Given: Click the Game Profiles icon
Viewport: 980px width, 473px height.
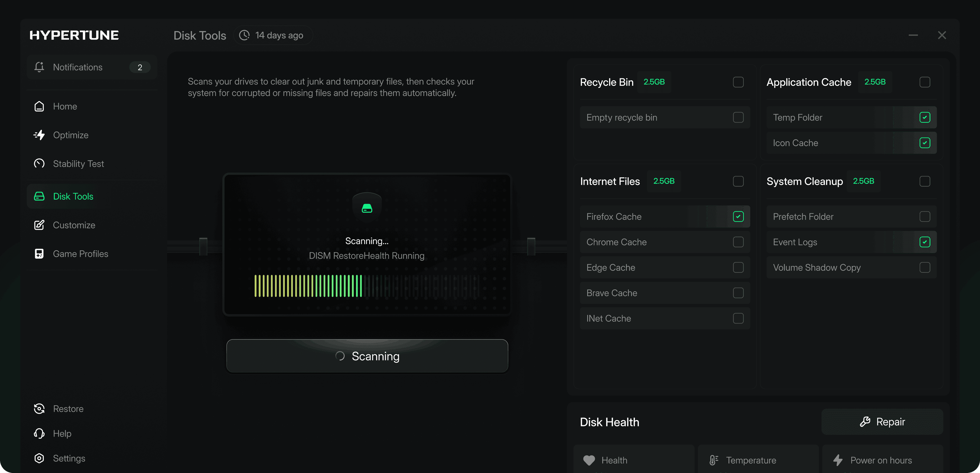Looking at the screenshot, I should pyautogui.click(x=39, y=254).
